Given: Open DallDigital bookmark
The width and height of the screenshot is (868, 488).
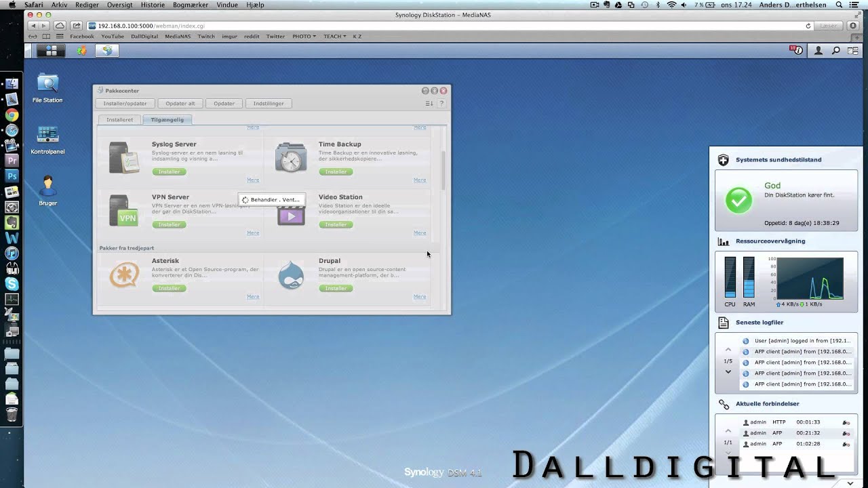Looking at the screenshot, I should coord(144,37).
